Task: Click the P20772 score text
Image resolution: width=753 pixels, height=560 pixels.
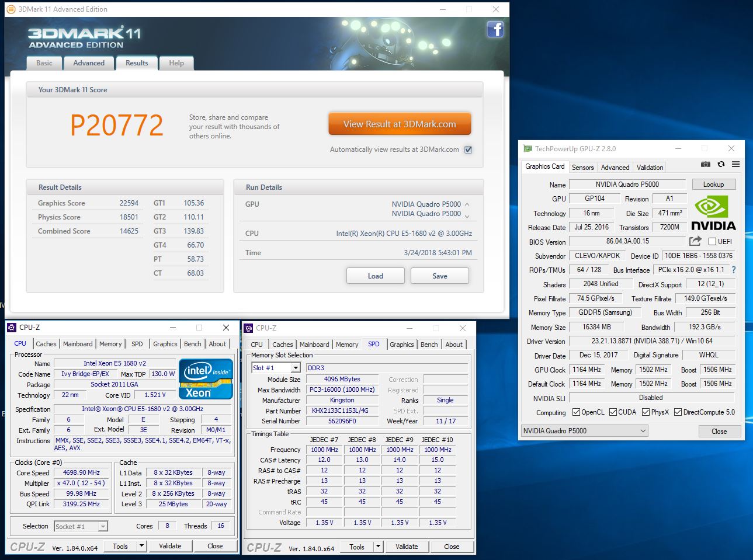Action: pos(117,125)
